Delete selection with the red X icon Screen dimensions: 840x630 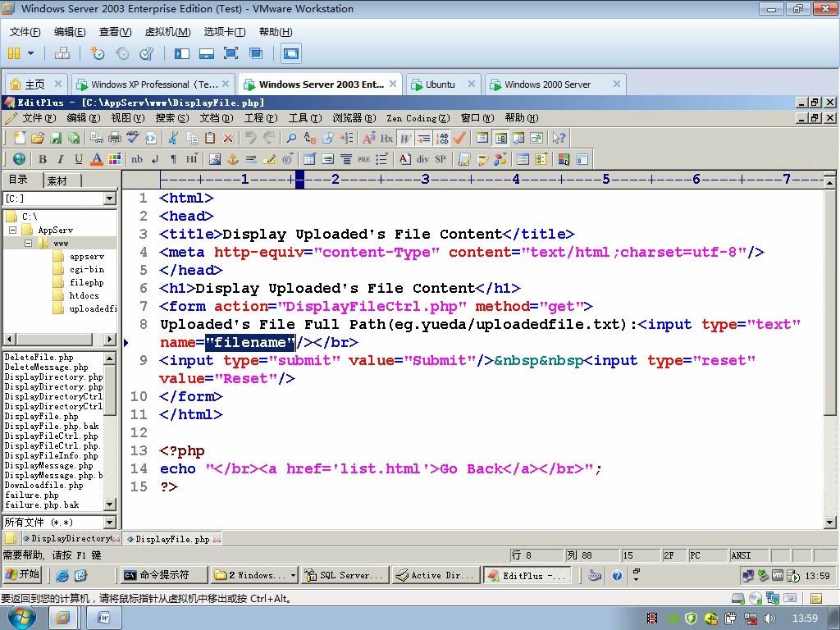228,138
